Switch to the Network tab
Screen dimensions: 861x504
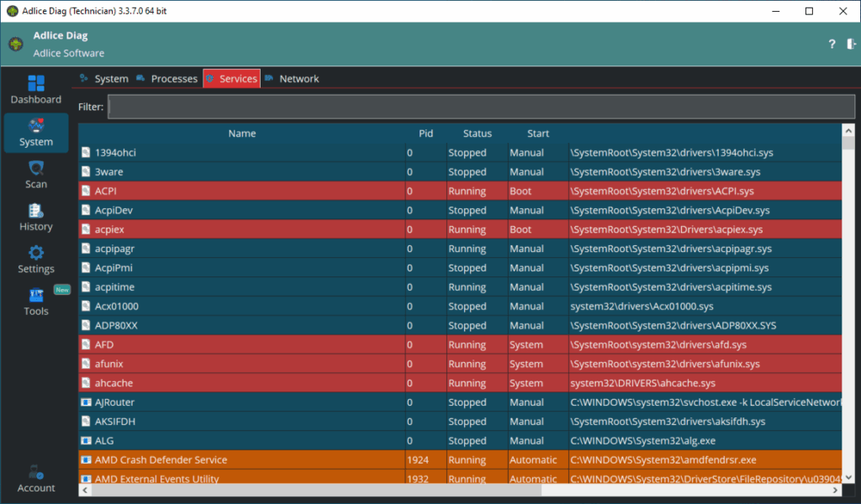(298, 79)
